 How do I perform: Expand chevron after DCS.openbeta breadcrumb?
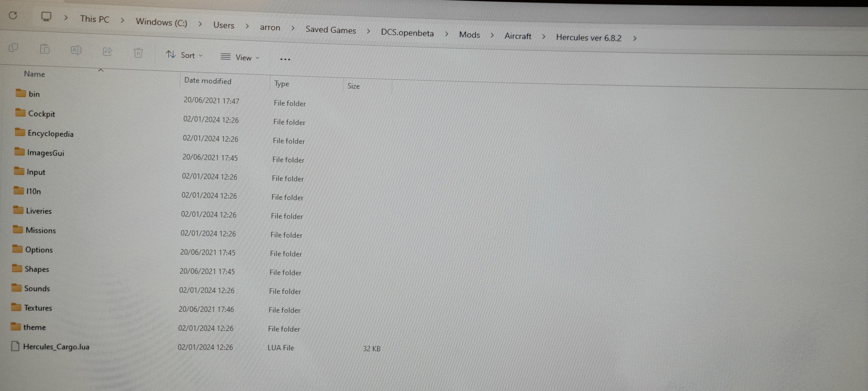[x=446, y=34]
